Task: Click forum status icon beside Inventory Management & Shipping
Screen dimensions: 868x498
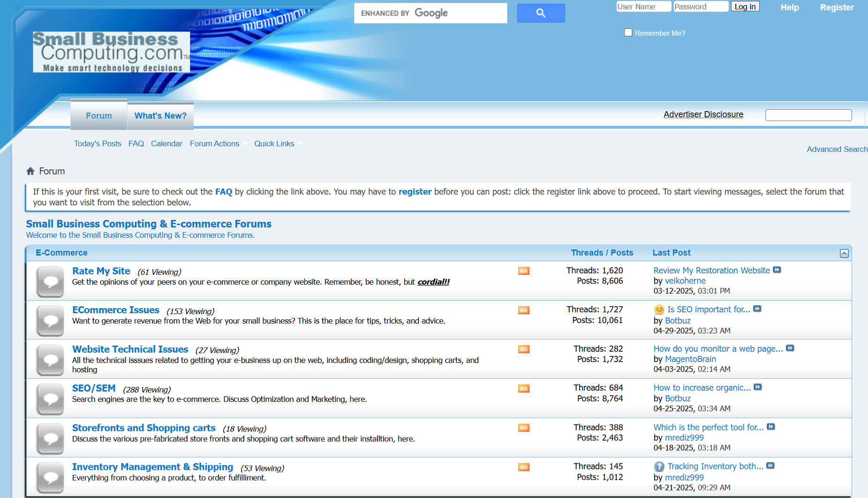Action: pos(50,478)
